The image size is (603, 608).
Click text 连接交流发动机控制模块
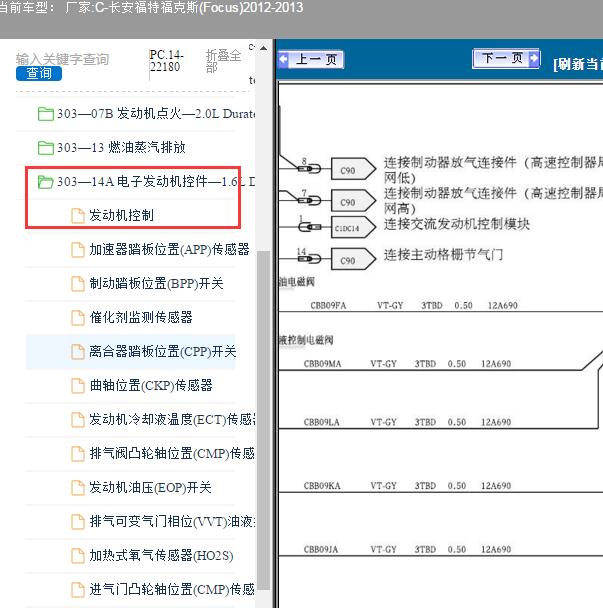click(x=457, y=224)
